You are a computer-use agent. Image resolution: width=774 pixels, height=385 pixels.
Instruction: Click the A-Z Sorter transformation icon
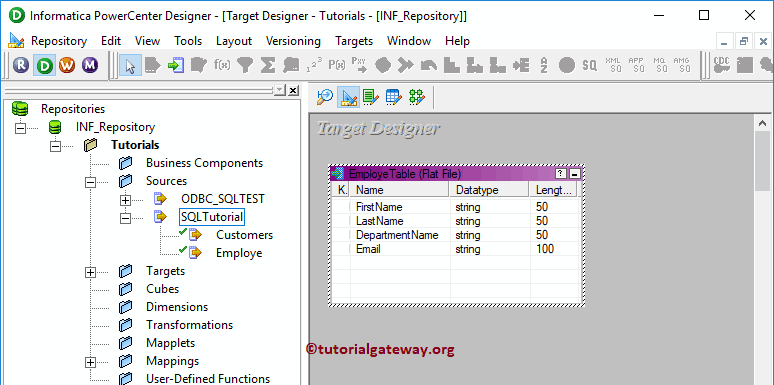tap(544, 65)
